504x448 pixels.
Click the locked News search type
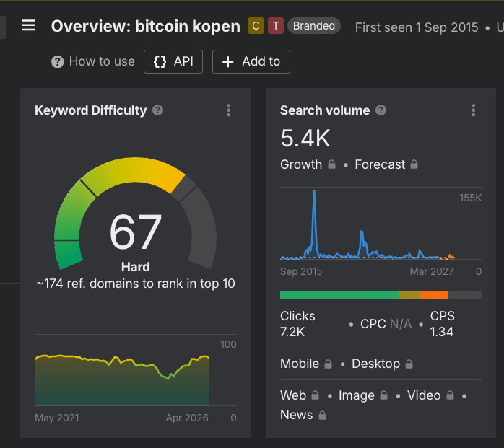pos(303,415)
